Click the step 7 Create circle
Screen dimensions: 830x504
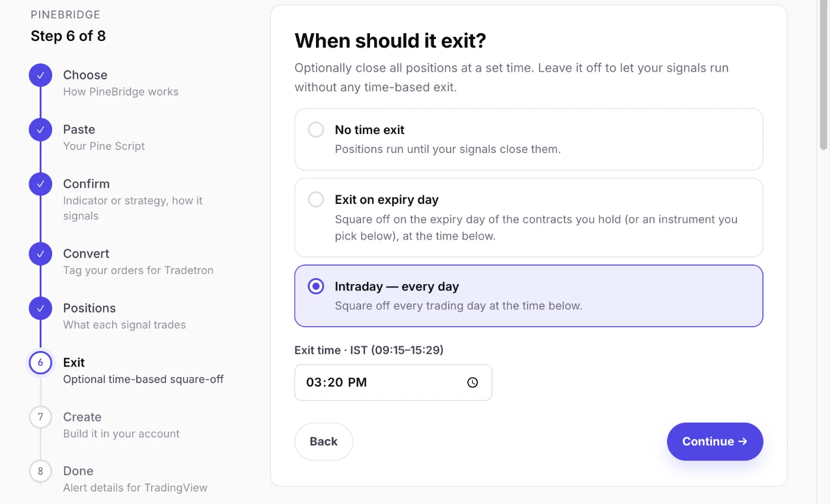(40, 417)
